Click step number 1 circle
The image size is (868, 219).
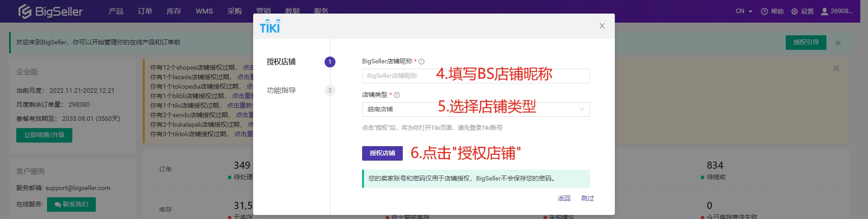point(330,62)
